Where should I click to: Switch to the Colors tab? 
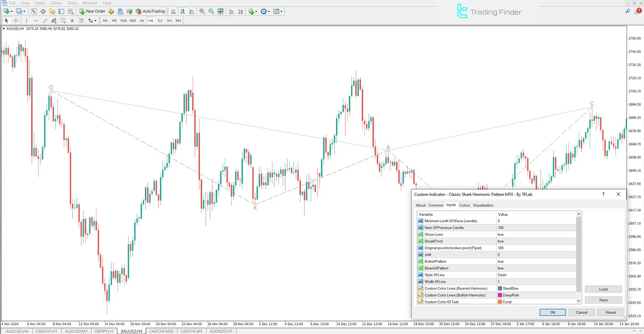tap(464, 205)
